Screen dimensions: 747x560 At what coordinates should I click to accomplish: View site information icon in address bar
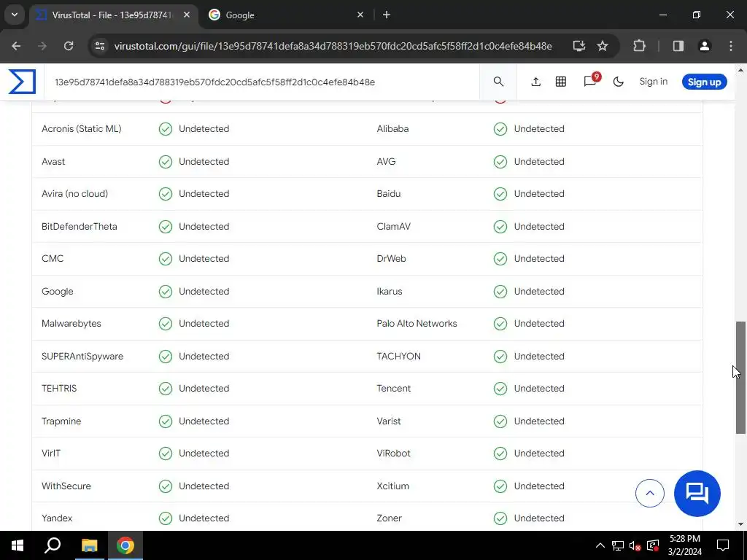100,46
